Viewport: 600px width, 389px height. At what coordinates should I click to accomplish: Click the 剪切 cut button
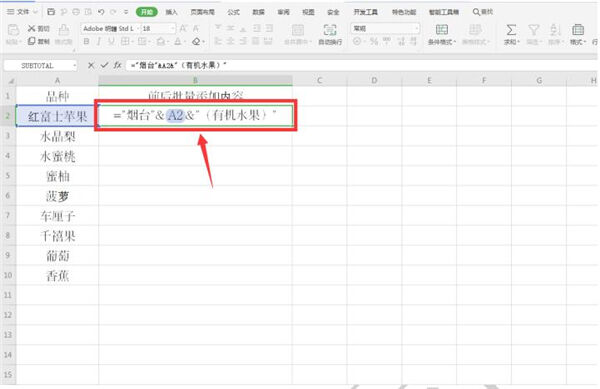(x=39, y=28)
